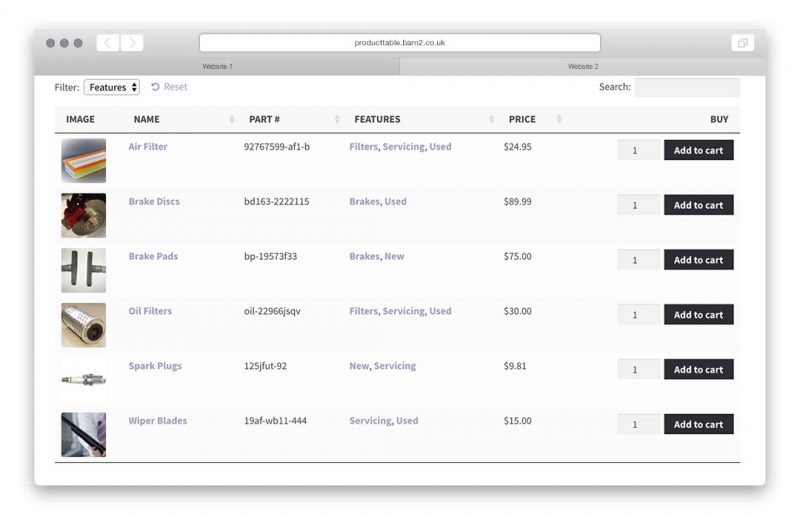Filter by Filters tag in Air Filter row
The height and width of the screenshot is (514, 800).
coord(363,147)
